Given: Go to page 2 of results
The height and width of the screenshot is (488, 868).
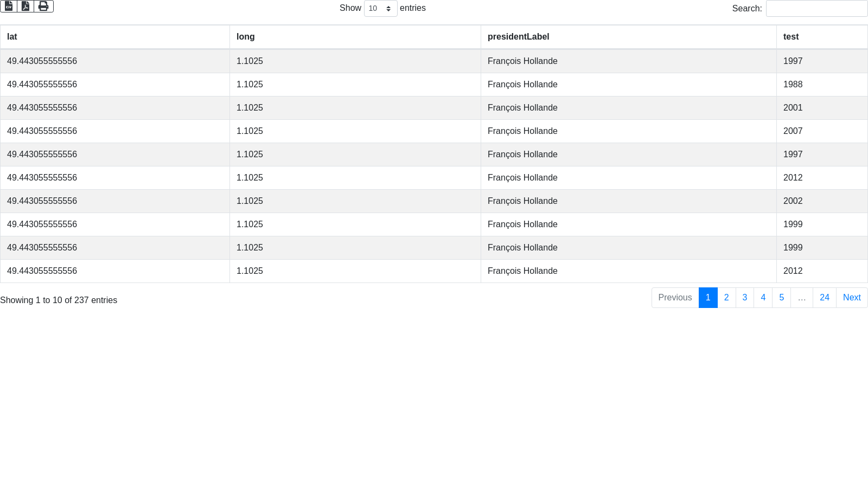Looking at the screenshot, I should pos(726,298).
